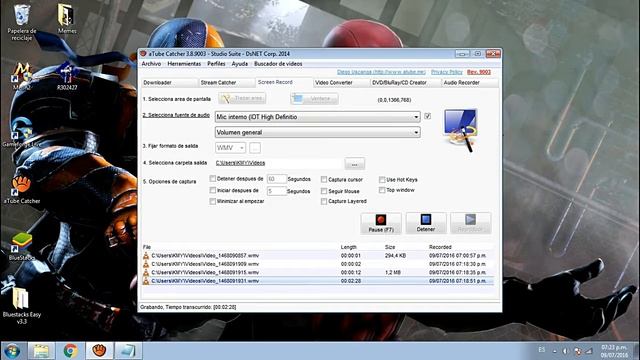Enable the Seguir Mouse checkbox
The height and width of the screenshot is (360, 640).
[x=324, y=191]
